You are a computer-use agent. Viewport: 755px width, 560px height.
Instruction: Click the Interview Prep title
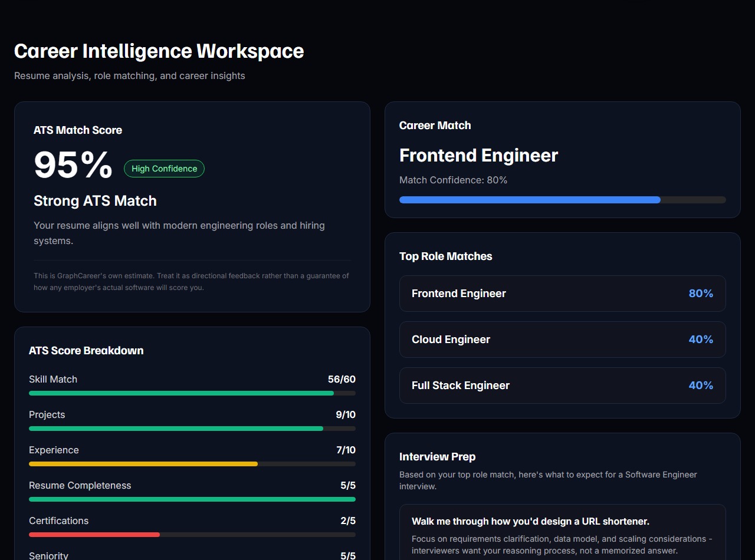(x=438, y=457)
